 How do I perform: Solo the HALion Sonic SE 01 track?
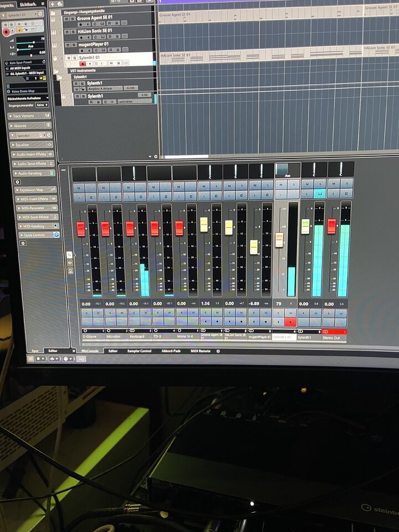pyautogui.click(x=74, y=32)
